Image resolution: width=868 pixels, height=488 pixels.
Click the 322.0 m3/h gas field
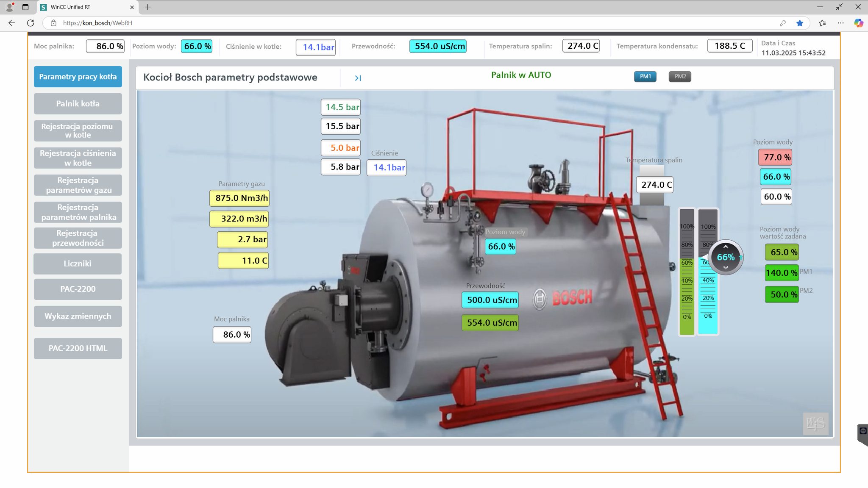(x=239, y=219)
